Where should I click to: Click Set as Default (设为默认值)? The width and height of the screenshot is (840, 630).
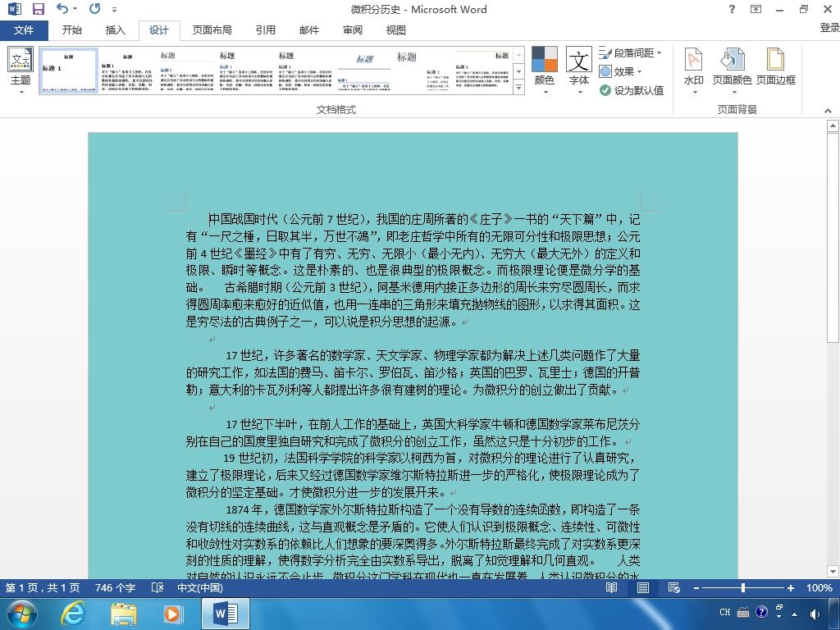[632, 90]
